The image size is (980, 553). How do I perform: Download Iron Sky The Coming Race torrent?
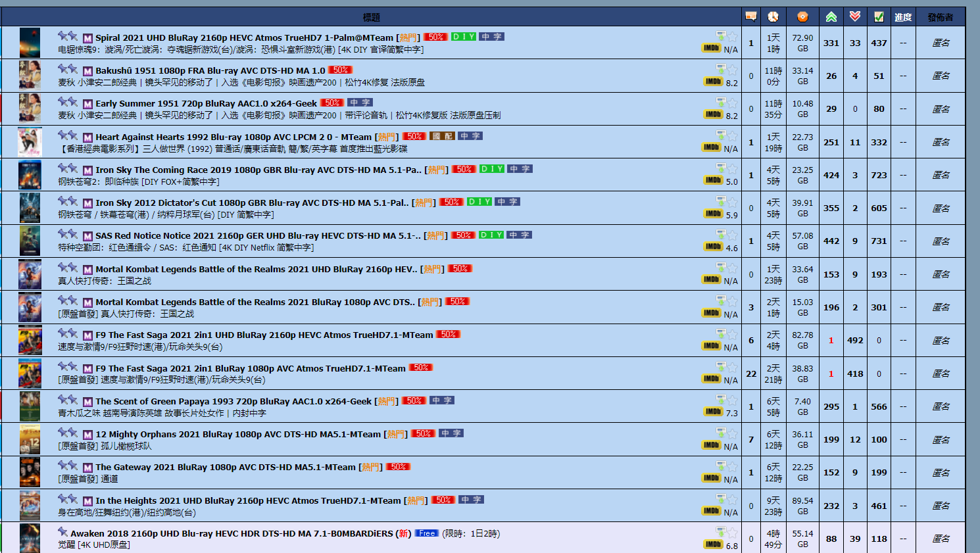tap(721, 168)
